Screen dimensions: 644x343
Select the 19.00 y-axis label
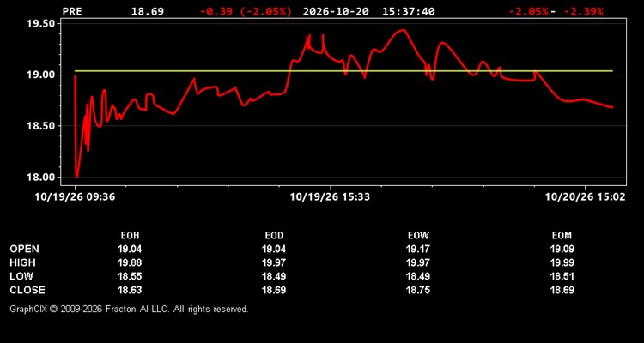pos(40,75)
